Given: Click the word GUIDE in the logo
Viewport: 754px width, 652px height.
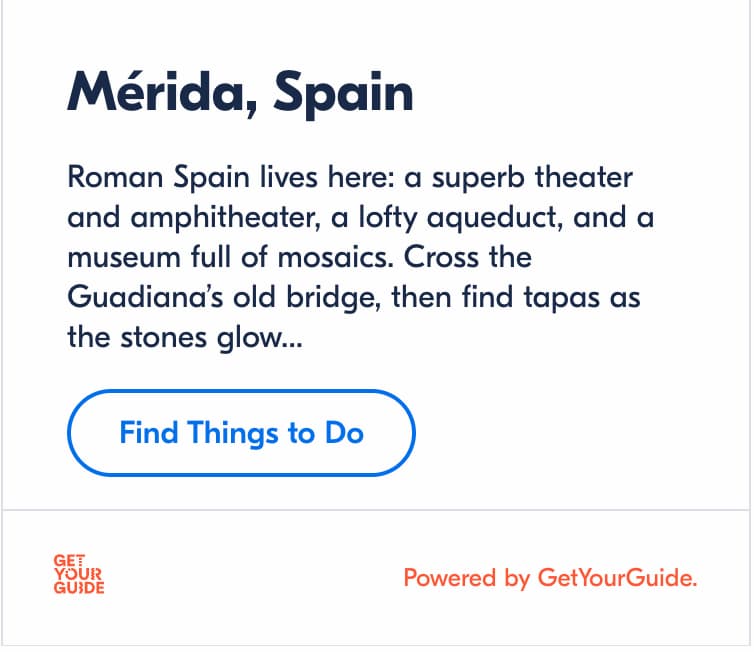Looking at the screenshot, I should (78, 589).
